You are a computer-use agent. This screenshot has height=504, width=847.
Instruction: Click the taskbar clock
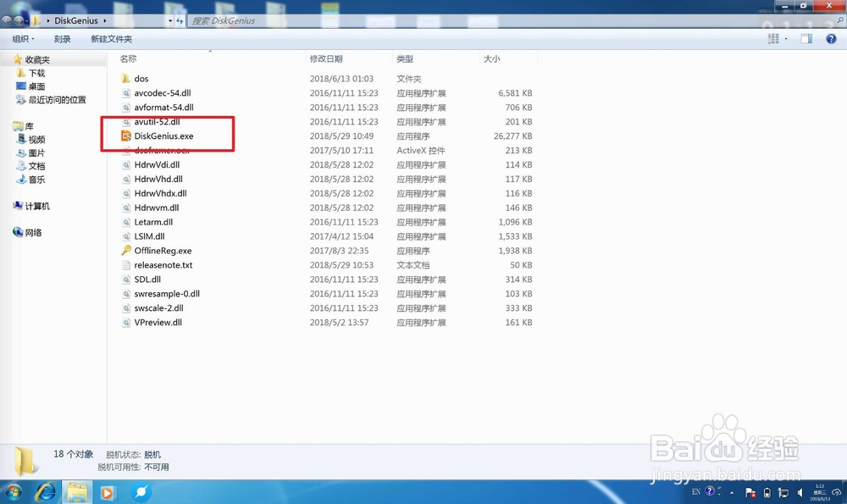pos(819,493)
